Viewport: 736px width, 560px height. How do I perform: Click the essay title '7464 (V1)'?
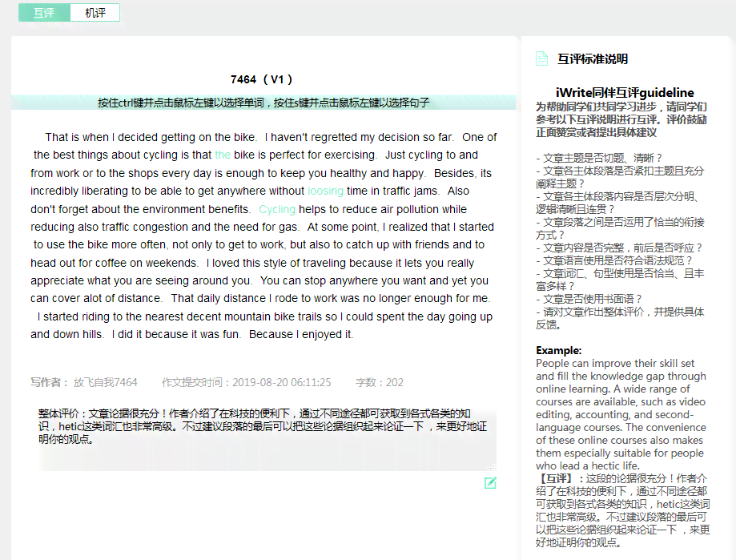pos(262,79)
